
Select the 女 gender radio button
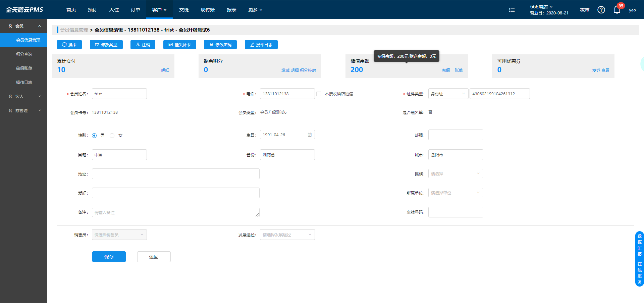pyautogui.click(x=112, y=136)
